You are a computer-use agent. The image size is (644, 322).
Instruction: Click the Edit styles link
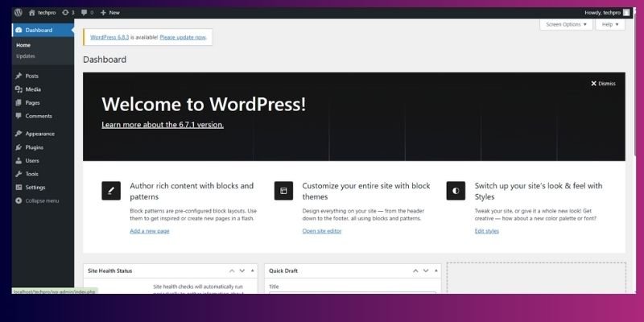(x=487, y=231)
